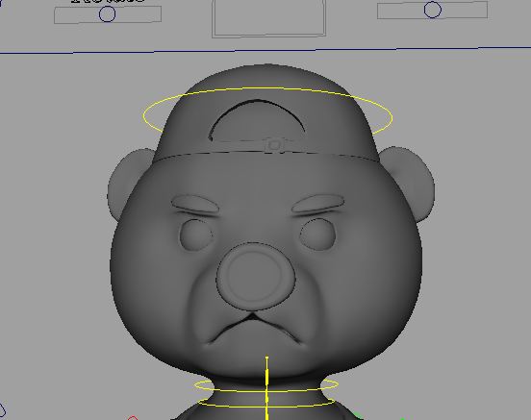Select the character's round nose
Screen dimensions: 531x420
256,277
